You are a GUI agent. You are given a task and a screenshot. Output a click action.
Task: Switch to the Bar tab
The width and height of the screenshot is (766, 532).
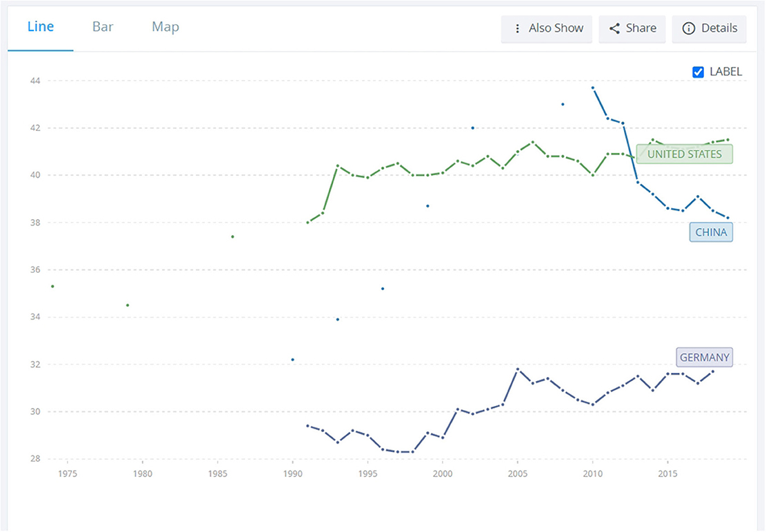point(103,26)
